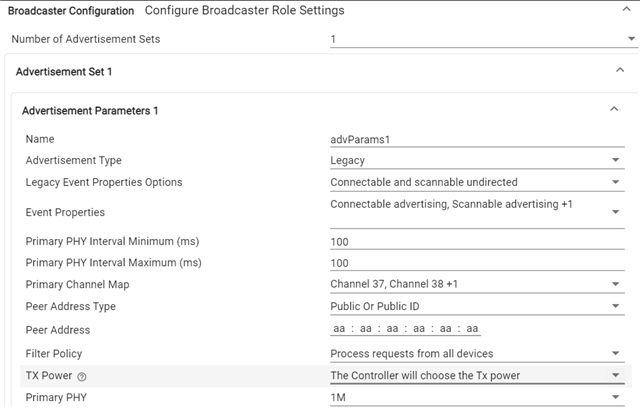The width and height of the screenshot is (640, 408).
Task: Click the Name field advParams1
Action: point(476,139)
